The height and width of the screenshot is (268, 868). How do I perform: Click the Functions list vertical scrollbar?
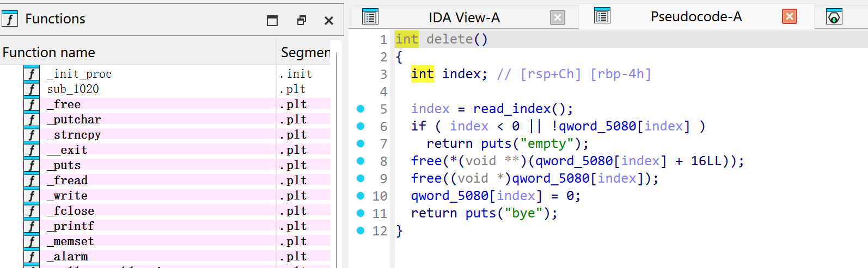pos(337,158)
